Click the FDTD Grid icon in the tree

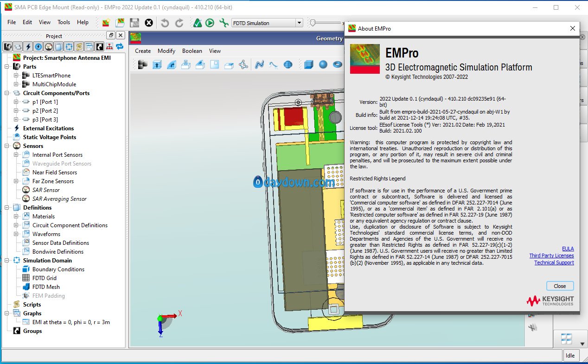[26, 278]
